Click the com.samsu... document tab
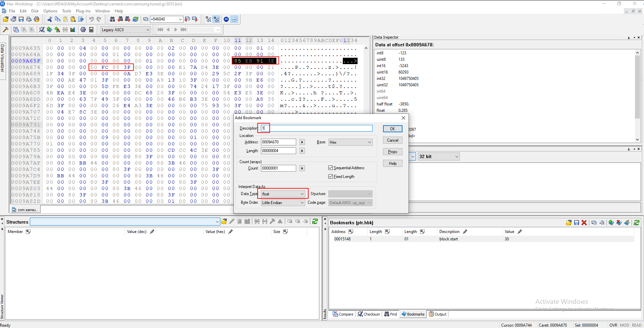 [x=25, y=210]
